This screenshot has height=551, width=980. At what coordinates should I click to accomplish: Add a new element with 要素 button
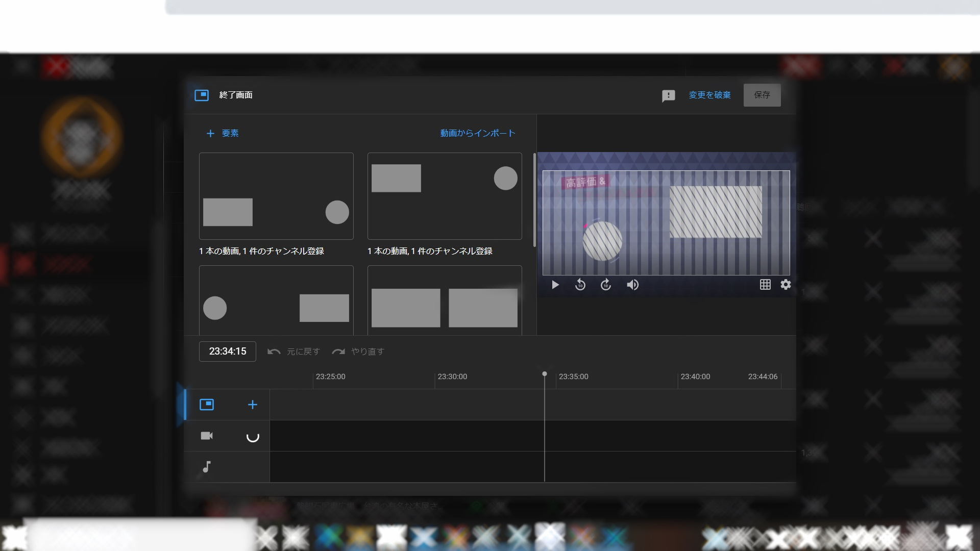(222, 133)
